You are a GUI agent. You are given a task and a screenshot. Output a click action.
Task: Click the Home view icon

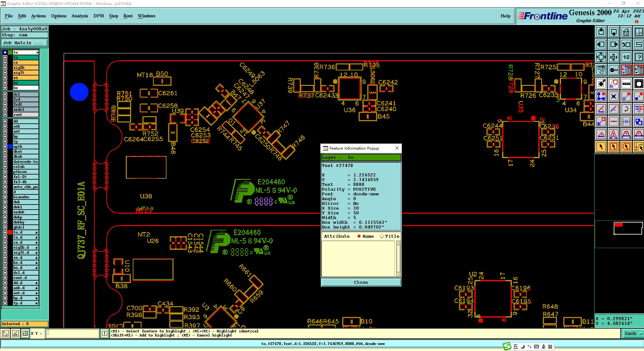pos(626,32)
